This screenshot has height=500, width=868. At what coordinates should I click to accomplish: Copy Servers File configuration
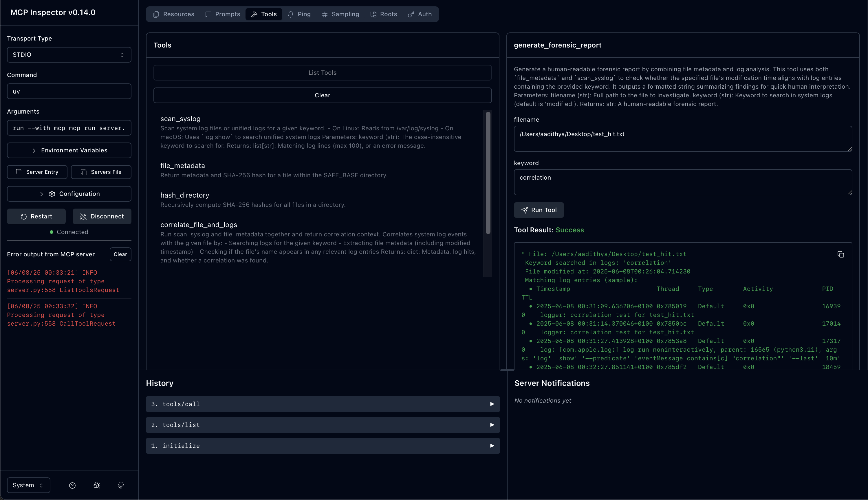tap(101, 172)
